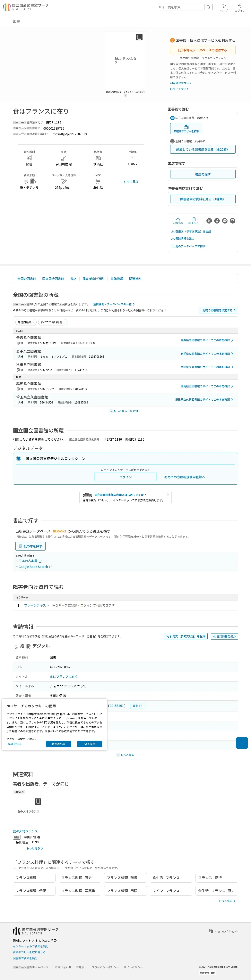
Task: Open the すべての資料形態 dropdown
Action: [x=53, y=322]
